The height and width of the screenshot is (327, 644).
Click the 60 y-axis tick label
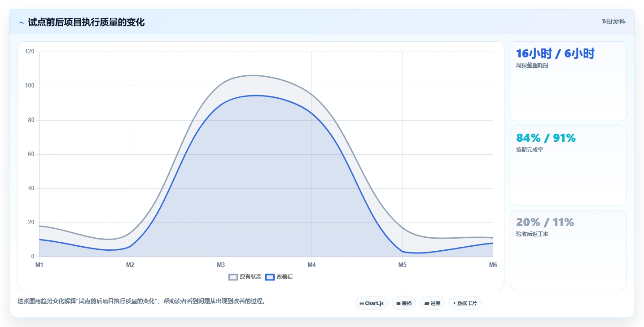coord(31,154)
